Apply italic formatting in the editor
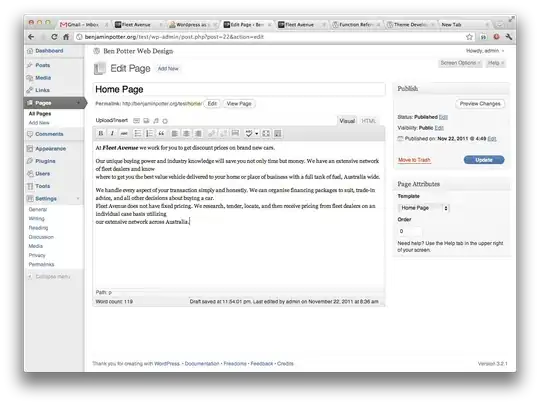 [x=112, y=133]
